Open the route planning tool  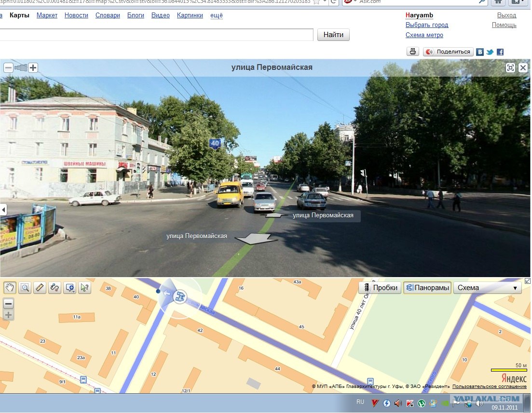(55, 288)
